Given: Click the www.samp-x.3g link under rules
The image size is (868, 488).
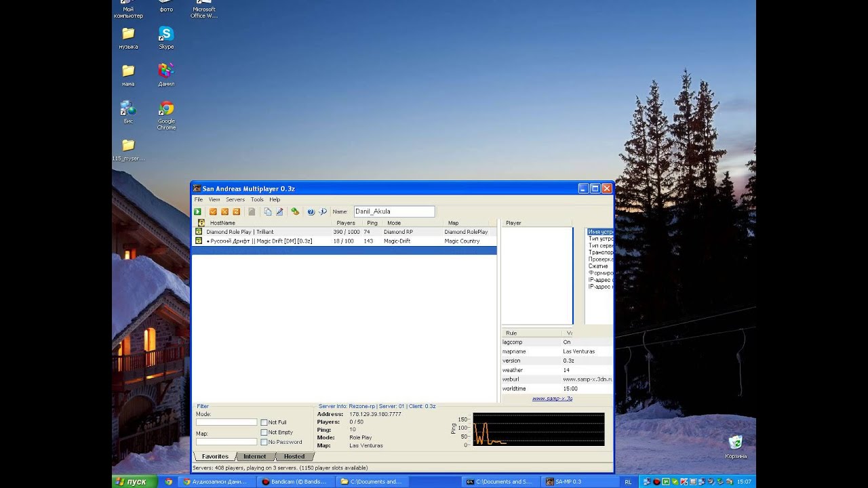Looking at the screenshot, I should [552, 399].
